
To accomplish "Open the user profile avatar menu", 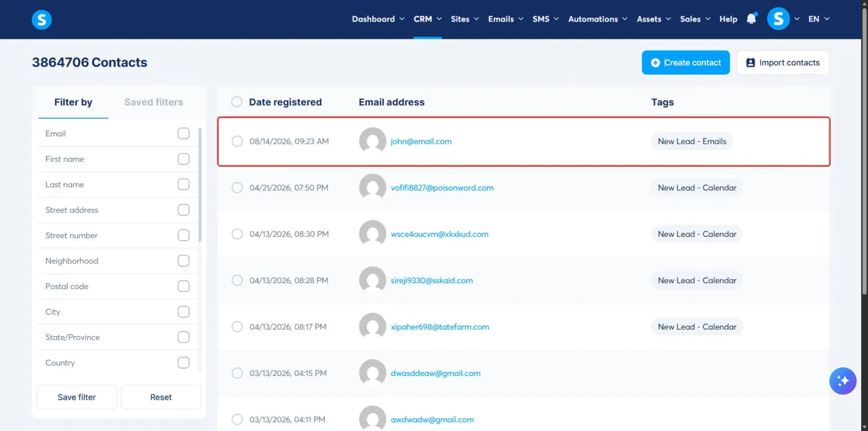I will point(778,19).
